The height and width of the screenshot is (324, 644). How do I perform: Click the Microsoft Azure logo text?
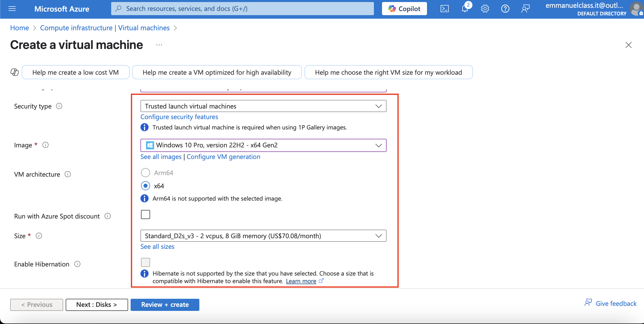click(x=62, y=9)
